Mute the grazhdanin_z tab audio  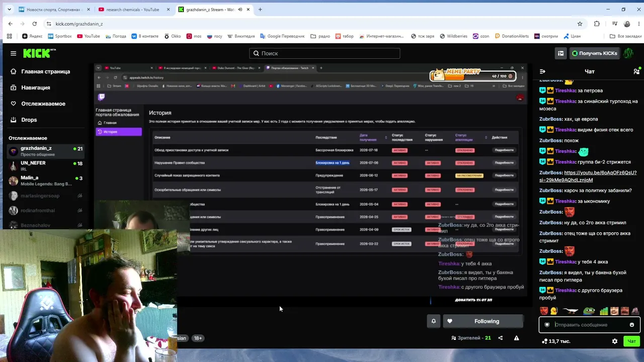[240, 10]
